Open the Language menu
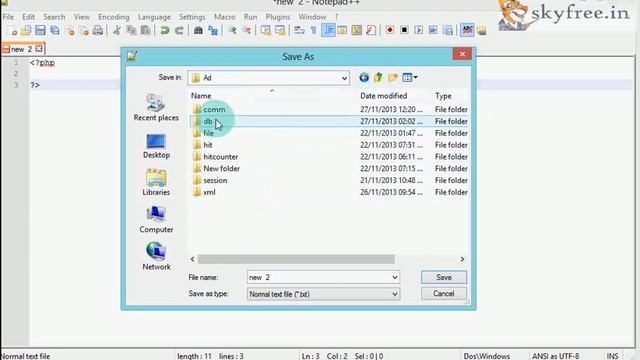Image resolution: width=640 pixels, height=360 pixels. (x=154, y=17)
